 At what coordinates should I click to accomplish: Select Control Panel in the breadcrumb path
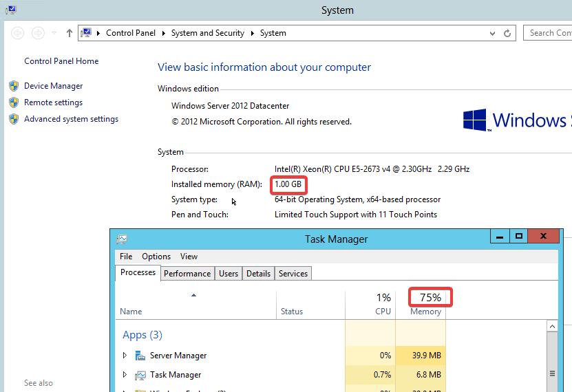pyautogui.click(x=131, y=33)
